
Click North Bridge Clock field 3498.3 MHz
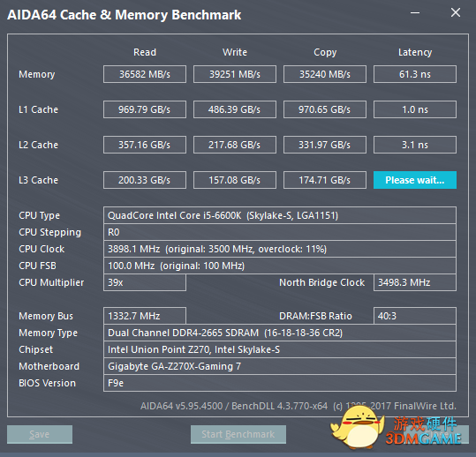coord(415,282)
